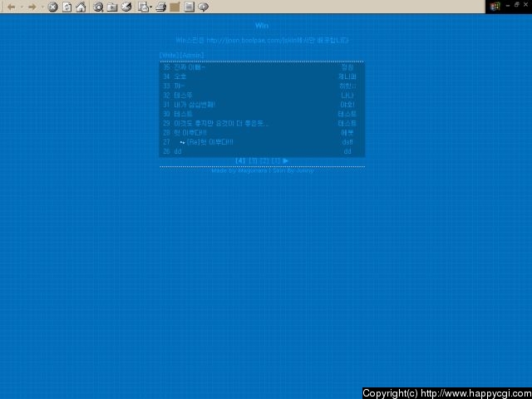The image size is (532, 399).
Task: Go to page [1] in pagination
Action: [276, 160]
